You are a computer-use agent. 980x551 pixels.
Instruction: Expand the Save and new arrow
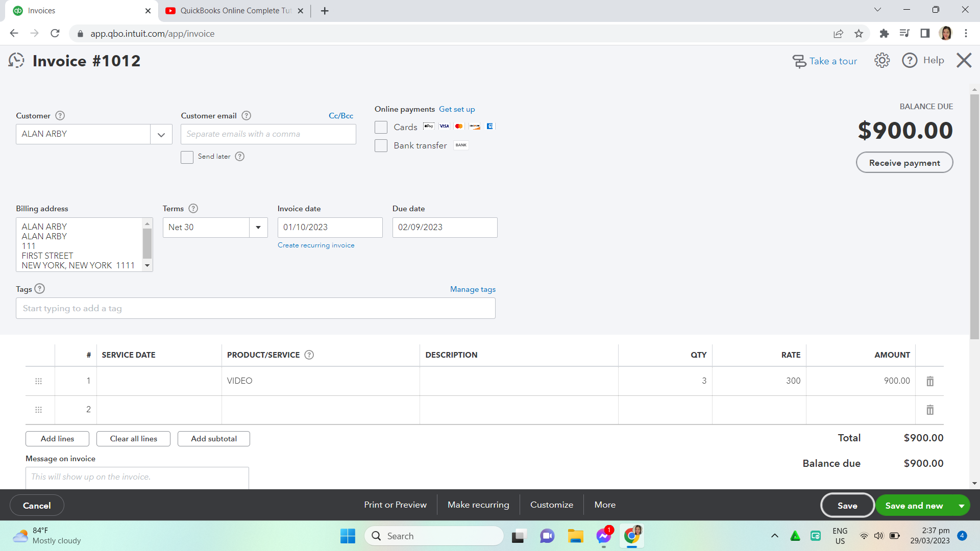(x=961, y=506)
